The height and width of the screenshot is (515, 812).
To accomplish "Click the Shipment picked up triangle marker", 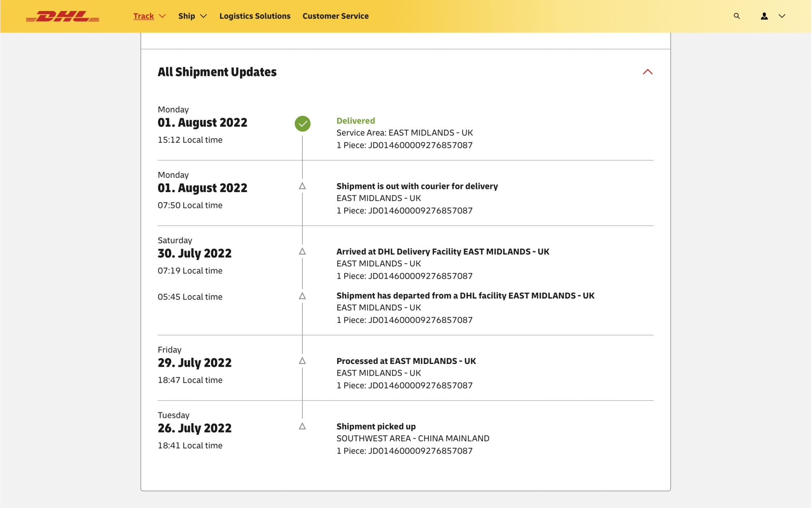I will coord(302,426).
